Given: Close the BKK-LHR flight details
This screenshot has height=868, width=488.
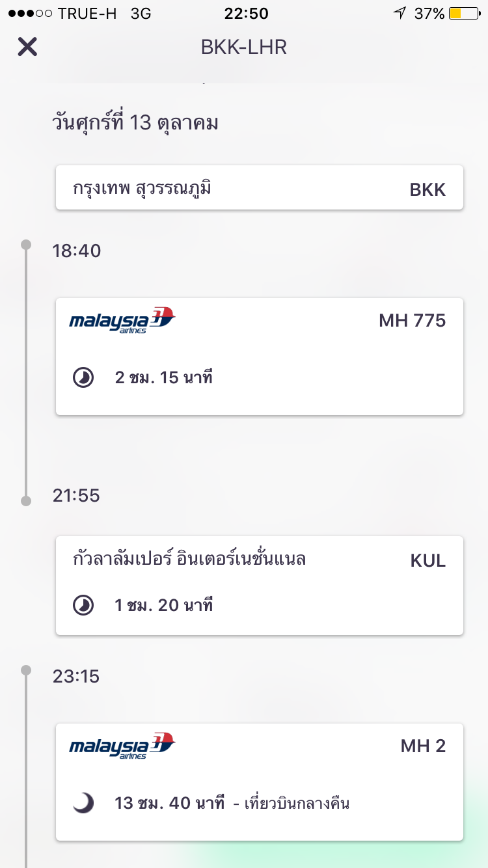Looking at the screenshot, I should click(27, 47).
